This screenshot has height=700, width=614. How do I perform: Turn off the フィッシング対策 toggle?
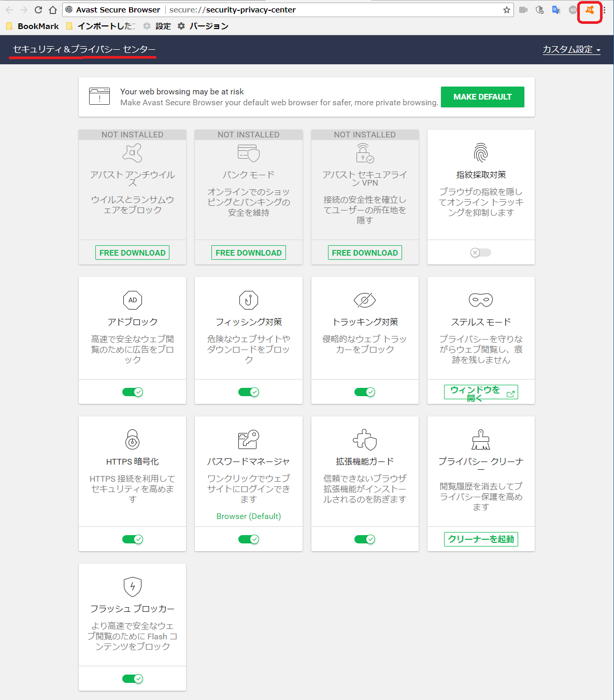tap(249, 392)
